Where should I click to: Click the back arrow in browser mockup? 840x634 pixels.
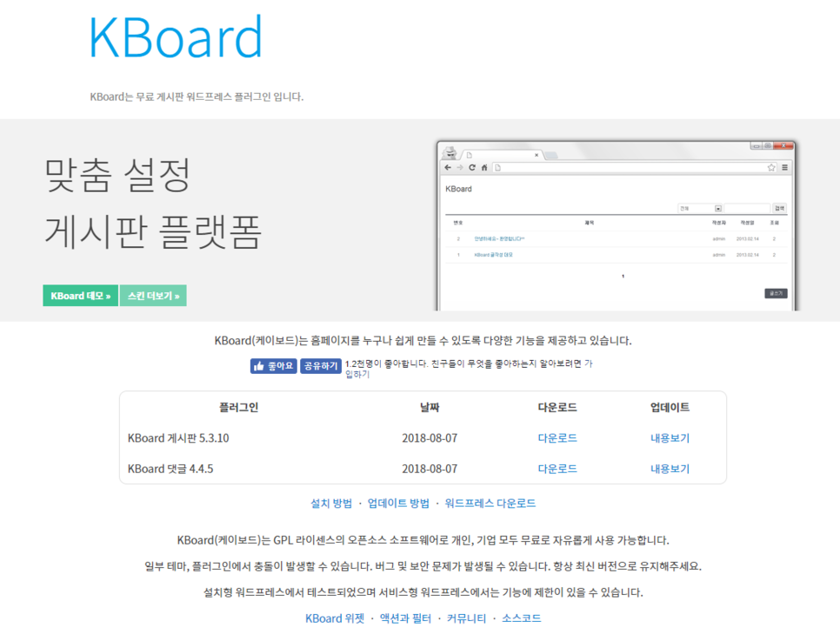click(448, 168)
